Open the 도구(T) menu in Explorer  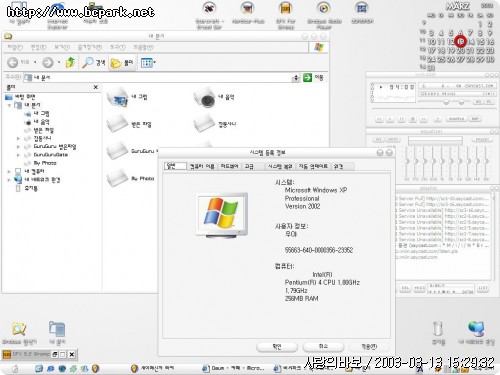point(117,48)
